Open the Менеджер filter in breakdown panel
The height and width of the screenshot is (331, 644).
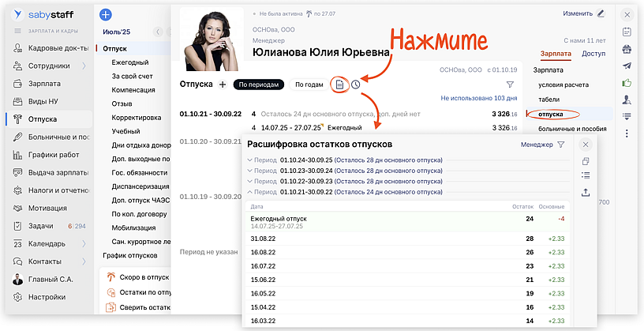coord(543,145)
